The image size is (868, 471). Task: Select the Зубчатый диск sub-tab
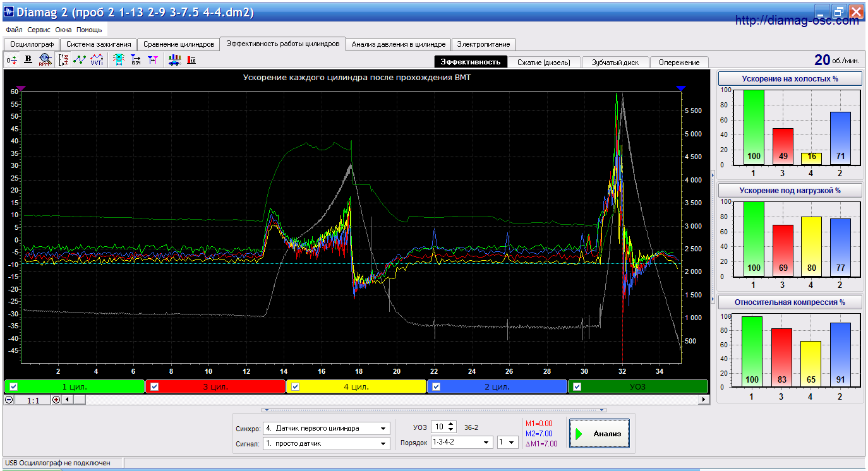tap(615, 62)
